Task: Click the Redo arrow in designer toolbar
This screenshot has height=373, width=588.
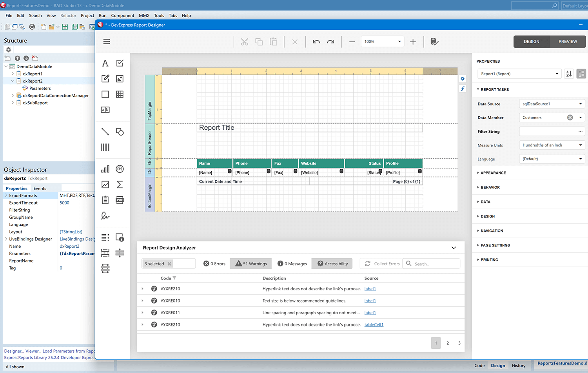Action: [x=331, y=42]
